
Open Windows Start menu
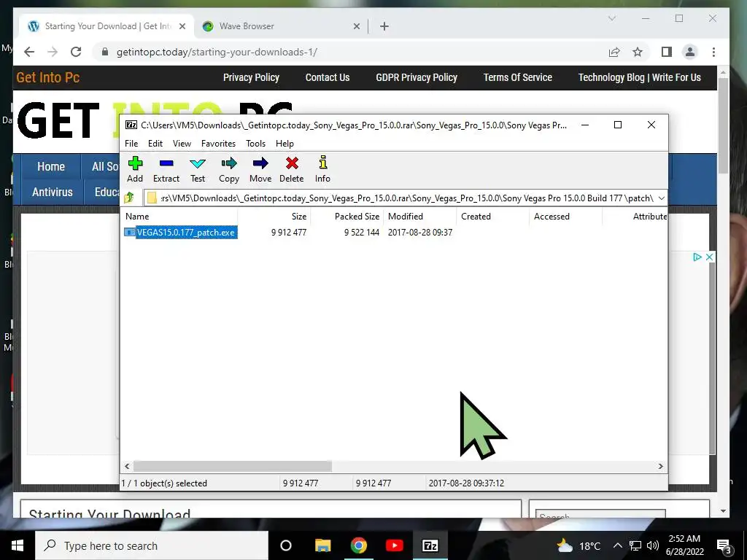pos(18,545)
